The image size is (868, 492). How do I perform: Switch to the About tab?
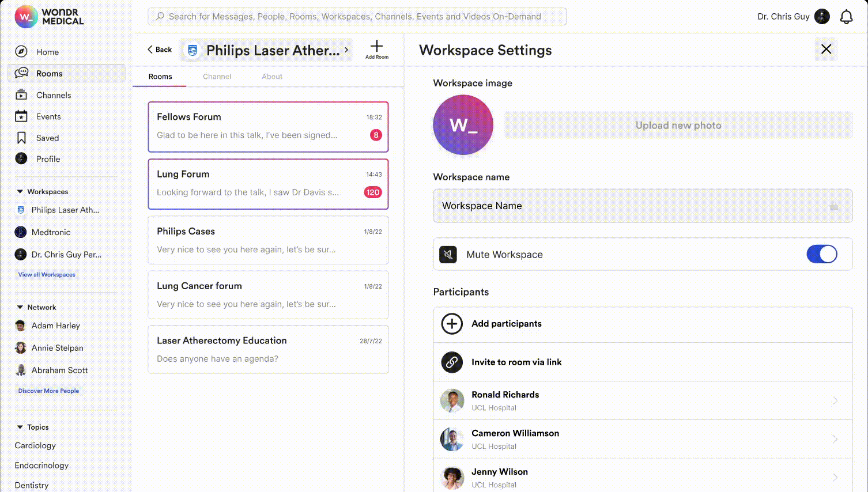[x=272, y=77]
